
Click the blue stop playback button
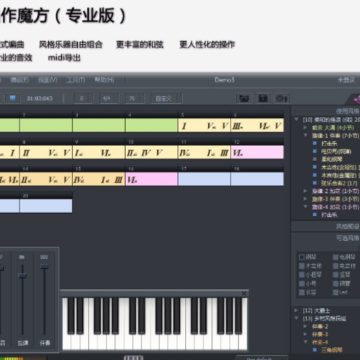point(13,98)
